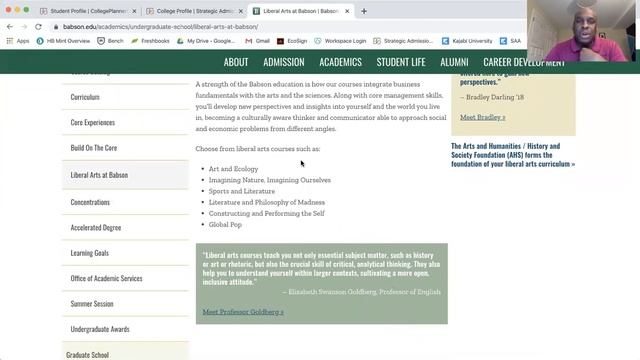640x360 pixels.
Task: Open the SAA bookmark
Action: 511,41
